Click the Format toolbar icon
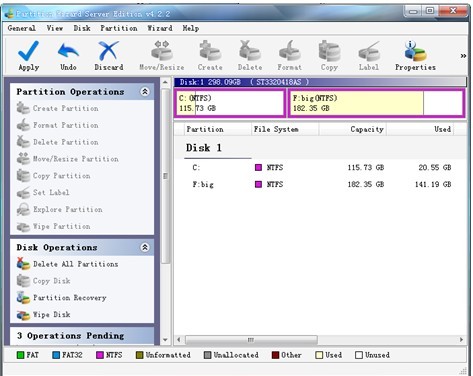 289,51
